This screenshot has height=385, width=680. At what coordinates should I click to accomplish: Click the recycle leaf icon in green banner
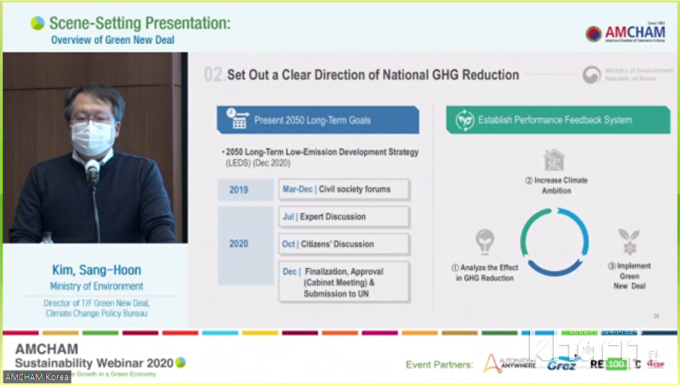click(464, 120)
